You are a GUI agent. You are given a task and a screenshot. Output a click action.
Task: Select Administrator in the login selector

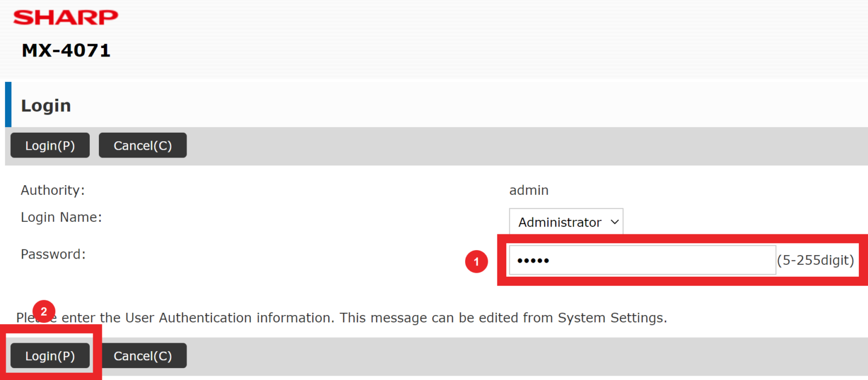click(x=558, y=222)
